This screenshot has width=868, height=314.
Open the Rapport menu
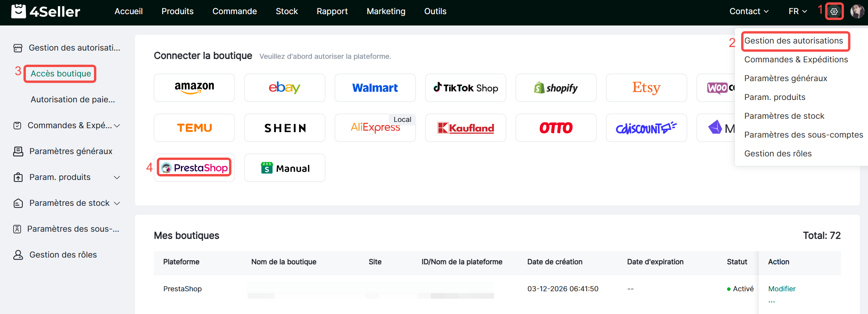pos(332,11)
